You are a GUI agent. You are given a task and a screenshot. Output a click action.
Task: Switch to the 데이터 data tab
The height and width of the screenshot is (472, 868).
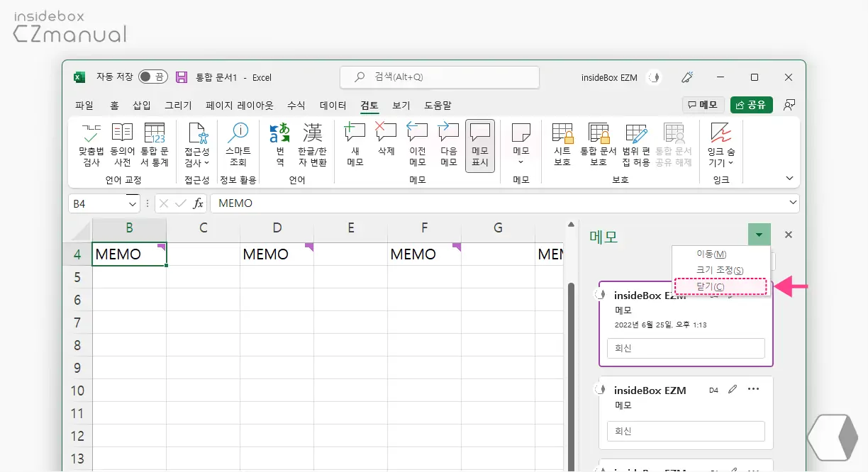point(333,105)
